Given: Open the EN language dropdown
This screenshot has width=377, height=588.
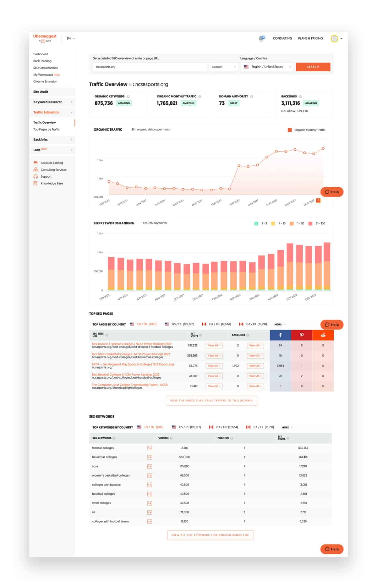Looking at the screenshot, I should coord(71,38).
